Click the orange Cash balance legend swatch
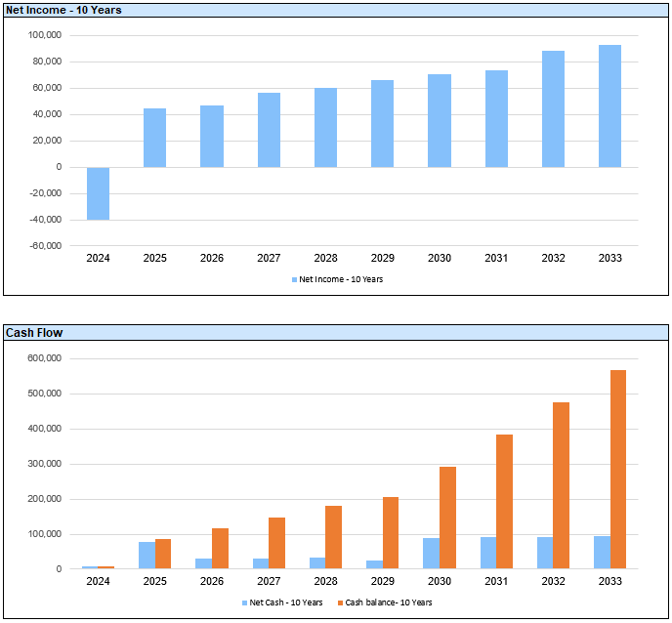The height and width of the screenshot is (623, 672). click(x=340, y=602)
